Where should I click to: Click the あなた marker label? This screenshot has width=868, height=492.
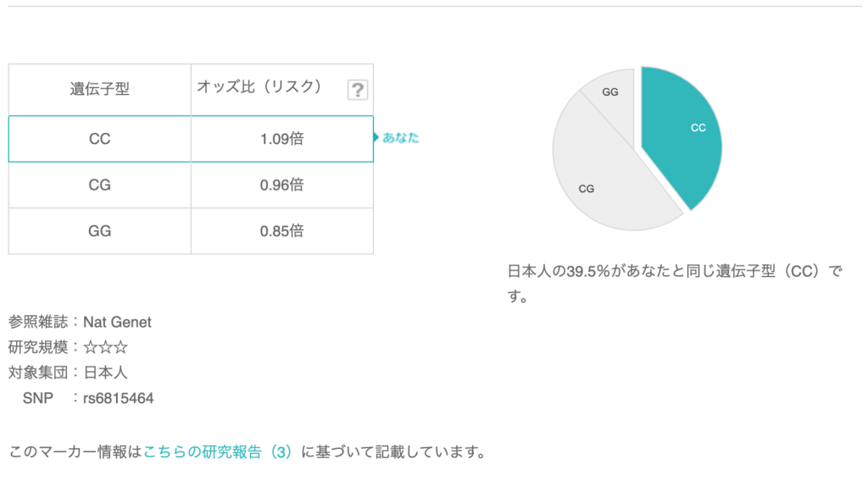tap(400, 137)
